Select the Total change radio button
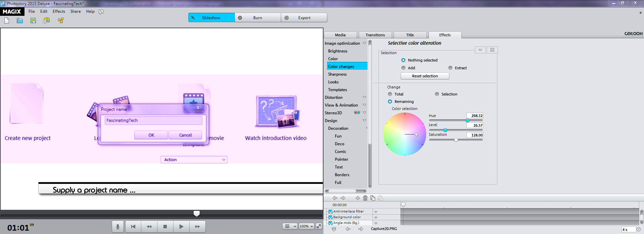The width and height of the screenshot is (644, 234). (390, 94)
